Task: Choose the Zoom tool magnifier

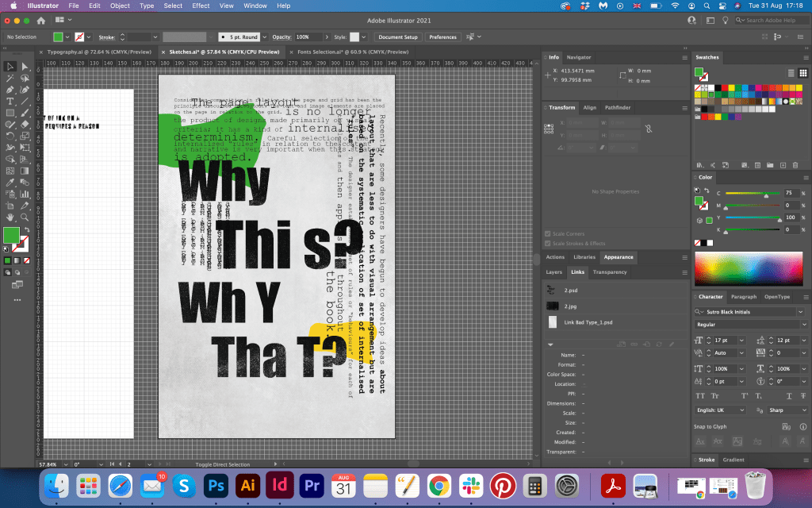Action: 25,216
